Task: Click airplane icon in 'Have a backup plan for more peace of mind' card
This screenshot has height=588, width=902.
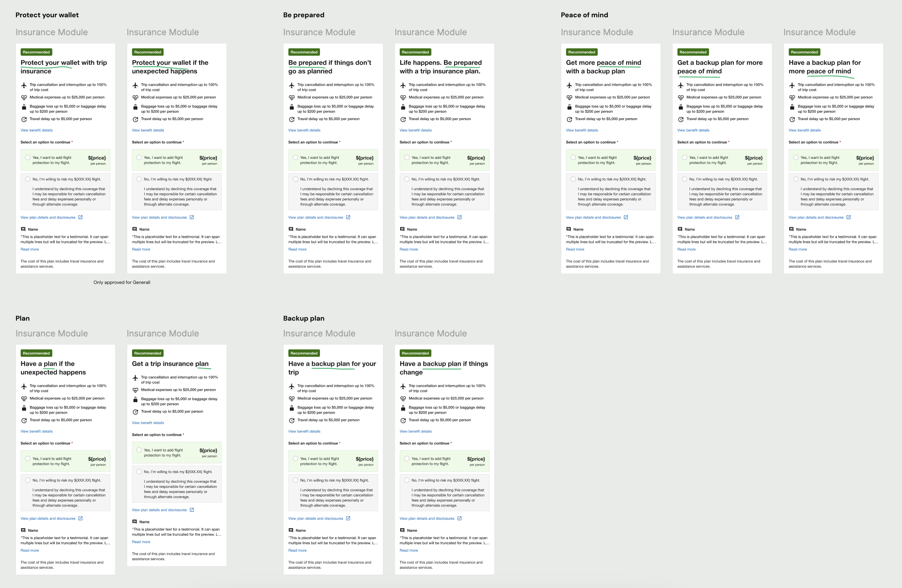Action: (792, 85)
